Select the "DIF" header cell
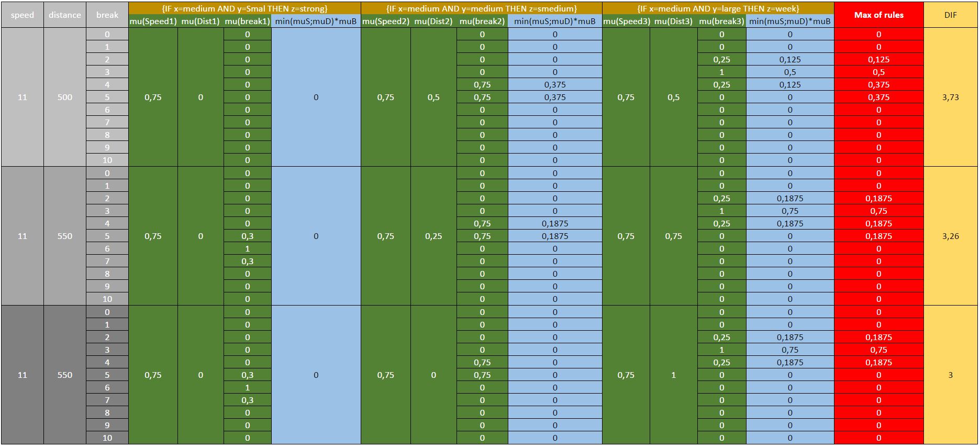Viewport: 980px width, 446px height. 950,15
